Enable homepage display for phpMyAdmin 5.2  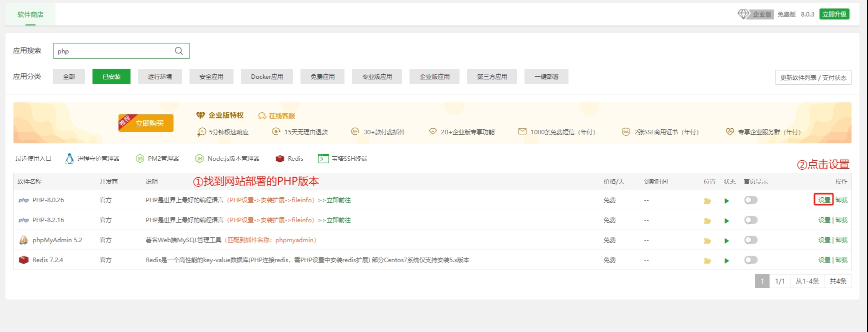tap(750, 240)
